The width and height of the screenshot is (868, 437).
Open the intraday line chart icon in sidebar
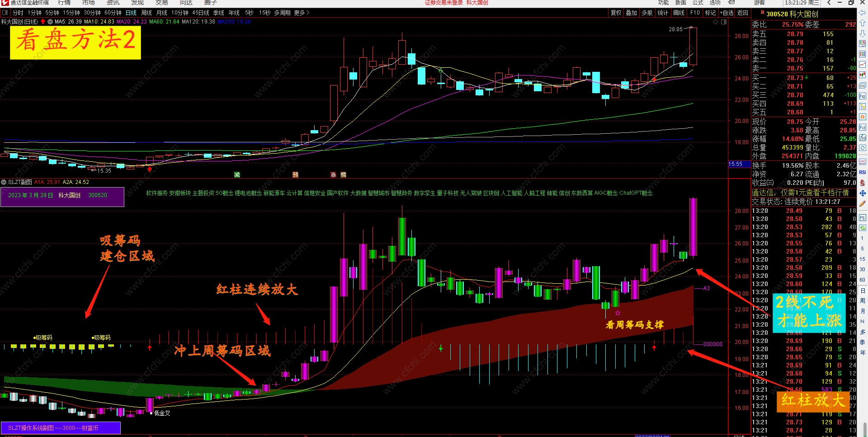tap(863, 65)
